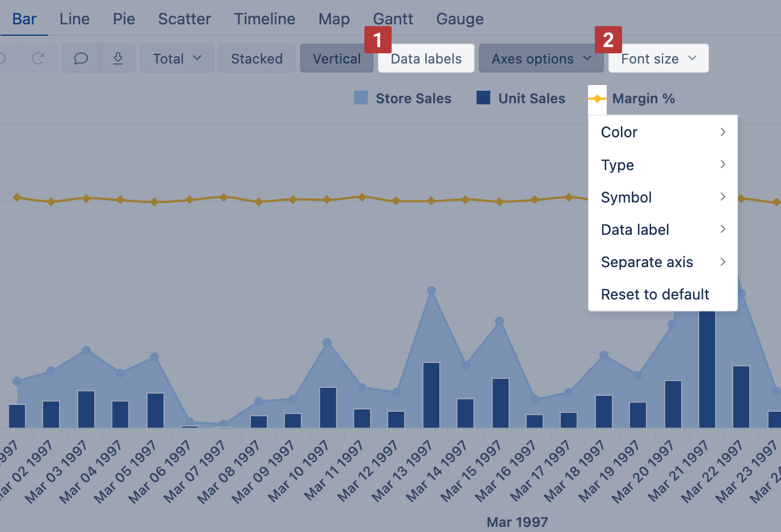781x532 pixels.
Task: Click the download export icon
Action: point(118,58)
